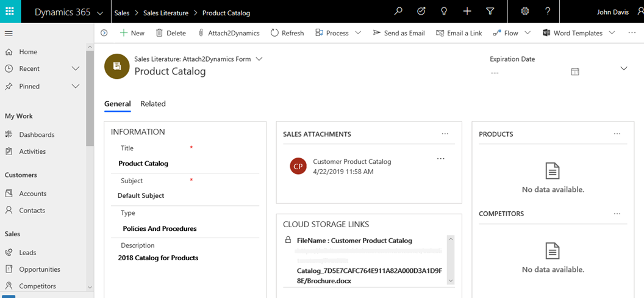Expand the Dynamics 365 app switcher dropdown
644x298 pixels.
click(100, 13)
